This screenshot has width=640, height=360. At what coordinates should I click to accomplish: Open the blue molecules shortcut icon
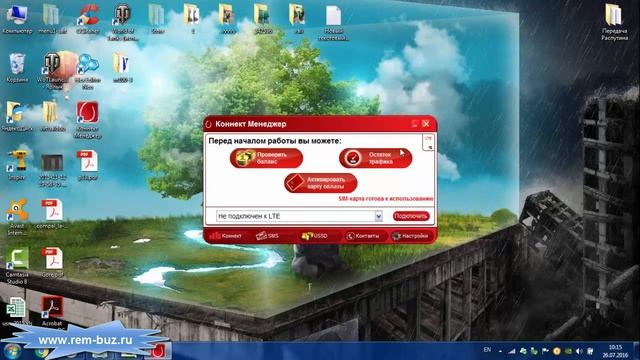[87, 71]
